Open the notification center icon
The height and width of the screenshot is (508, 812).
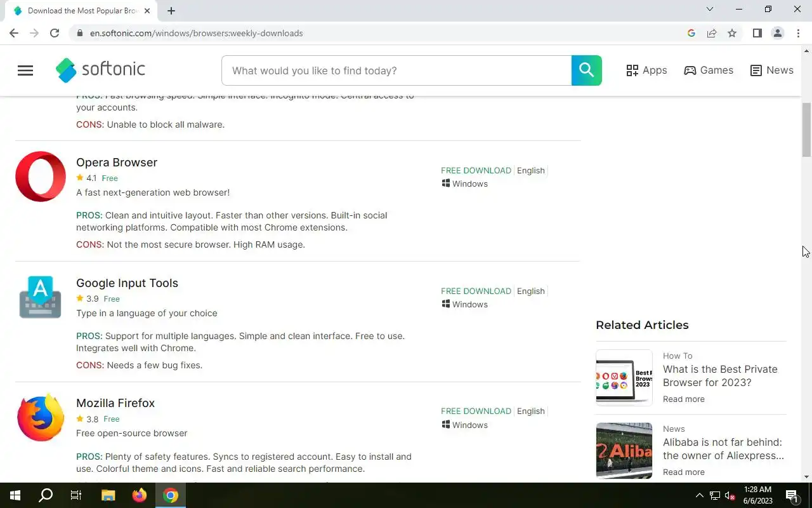pyautogui.click(x=792, y=495)
